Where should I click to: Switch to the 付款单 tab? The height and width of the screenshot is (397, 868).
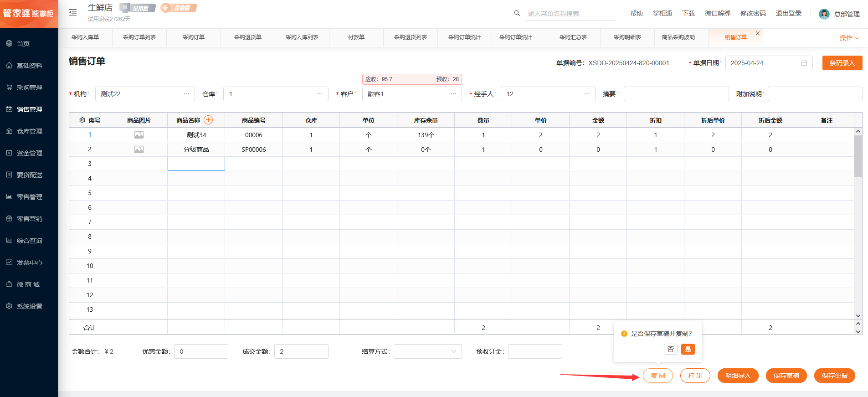pyautogui.click(x=356, y=37)
